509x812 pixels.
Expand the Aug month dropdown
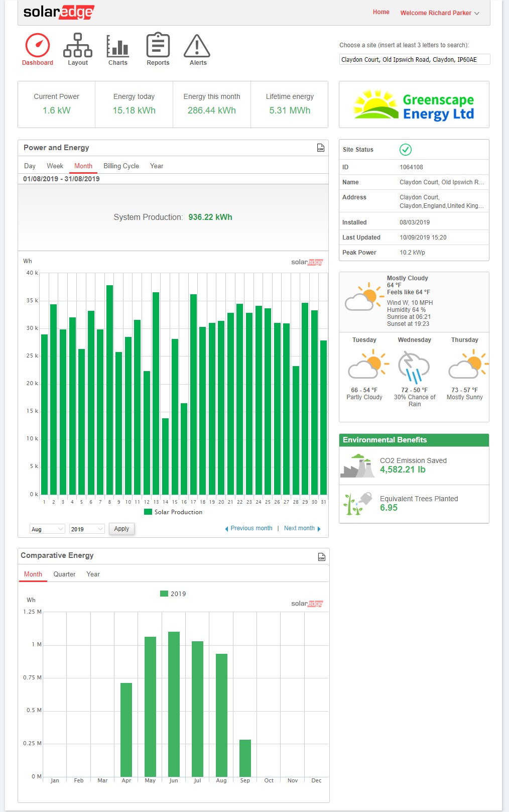coord(47,529)
